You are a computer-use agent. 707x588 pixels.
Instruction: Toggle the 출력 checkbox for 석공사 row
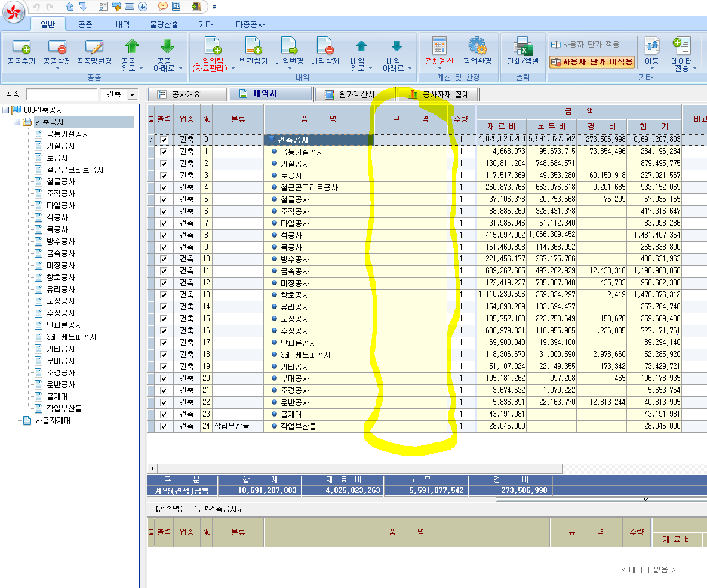click(x=164, y=235)
